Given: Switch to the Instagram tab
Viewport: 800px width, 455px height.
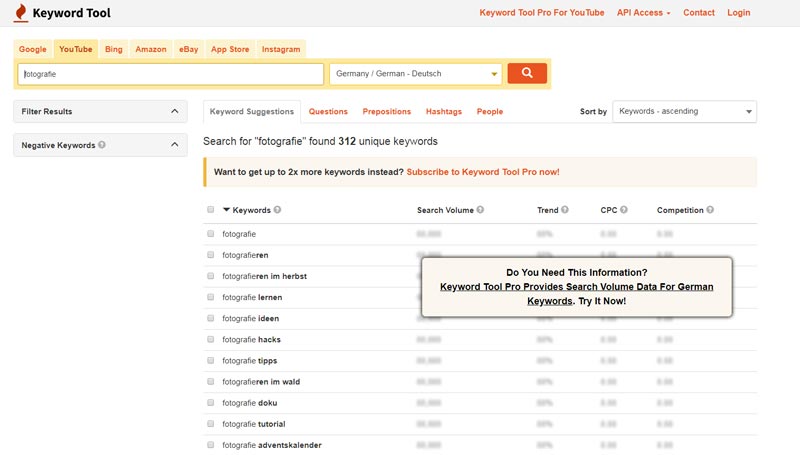Looking at the screenshot, I should click(x=281, y=49).
